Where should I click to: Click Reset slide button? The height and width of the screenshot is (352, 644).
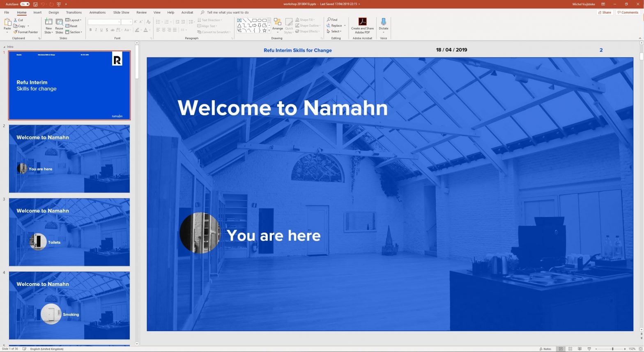71,26
